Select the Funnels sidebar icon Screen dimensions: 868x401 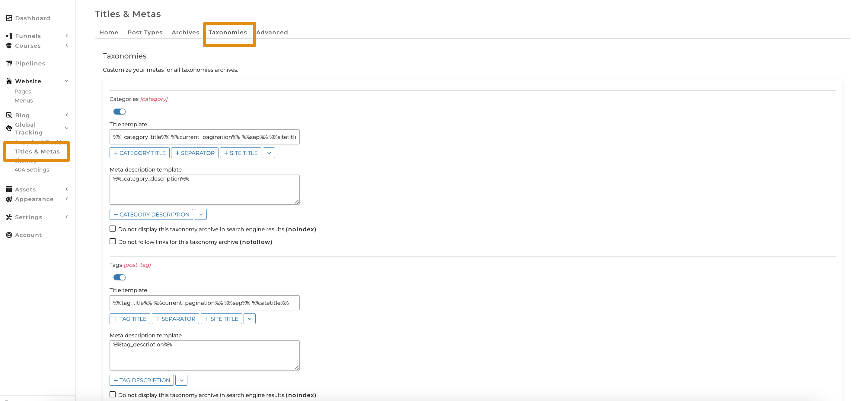[9, 35]
